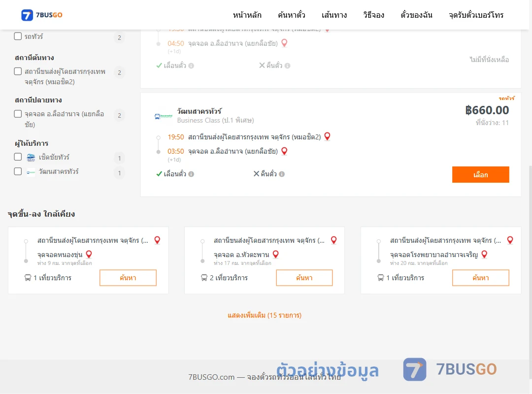
Task: Click ห่าง 9 กม. distance text
Action: click(x=65, y=263)
